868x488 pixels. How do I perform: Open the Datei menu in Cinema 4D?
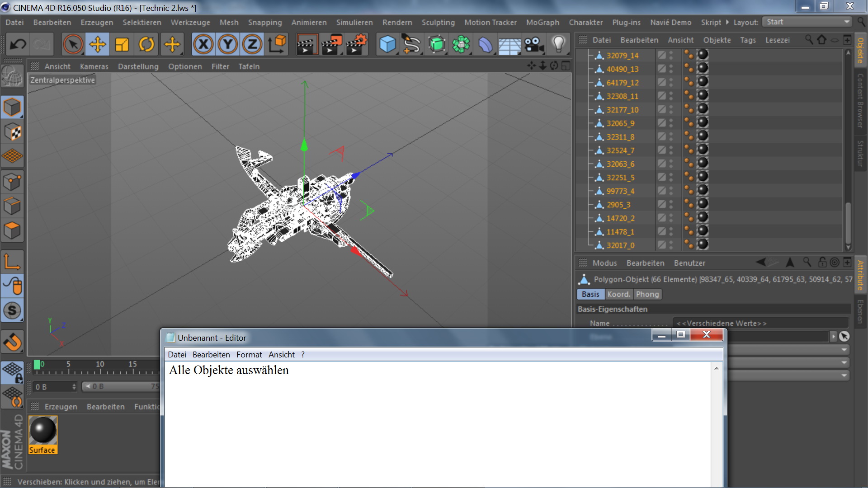click(x=14, y=22)
